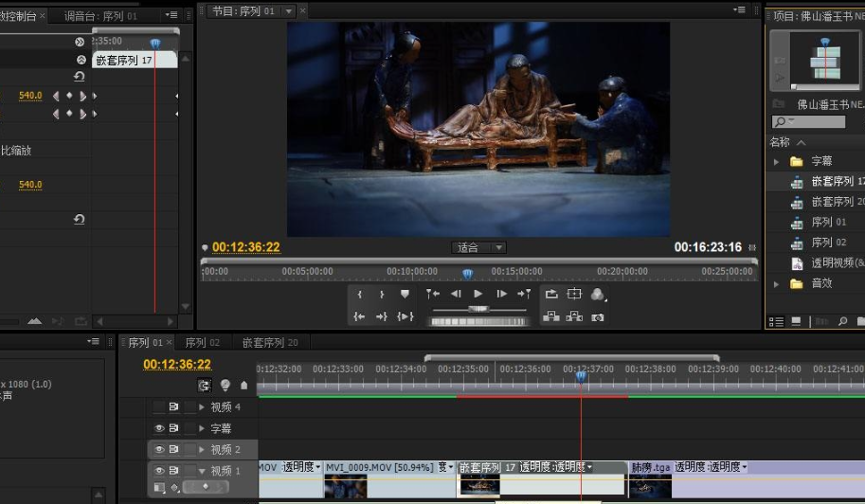Click the 嵌套序列 17 clip on 视频 1
This screenshot has width=865, height=504.
[542, 479]
